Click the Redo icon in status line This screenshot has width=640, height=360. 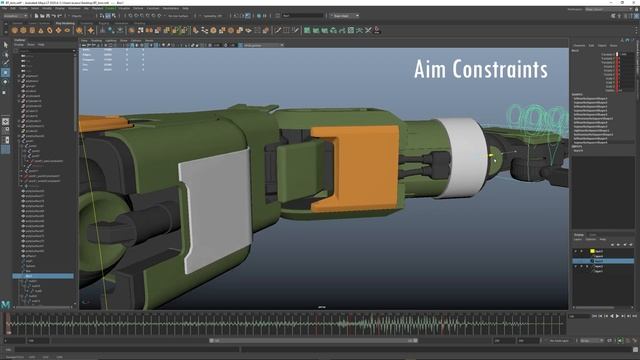(59, 16)
